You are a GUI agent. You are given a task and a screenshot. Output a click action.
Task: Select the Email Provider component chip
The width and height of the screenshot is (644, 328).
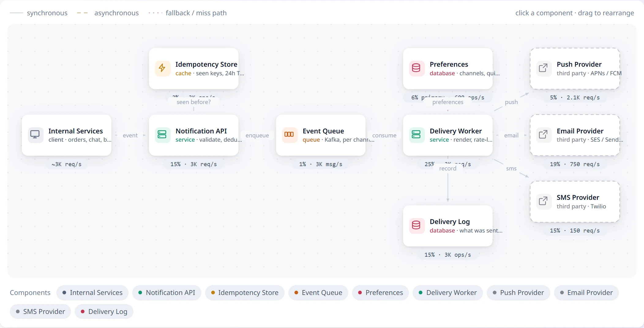586,293
